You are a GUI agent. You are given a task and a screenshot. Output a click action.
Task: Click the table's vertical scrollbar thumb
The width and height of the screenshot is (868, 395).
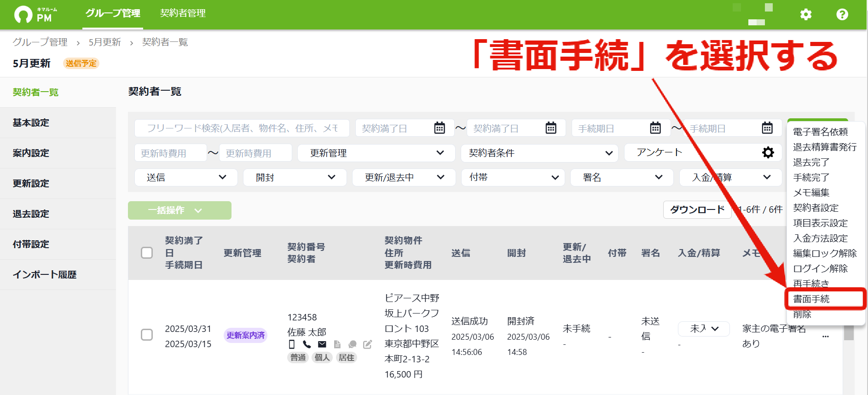(849, 332)
